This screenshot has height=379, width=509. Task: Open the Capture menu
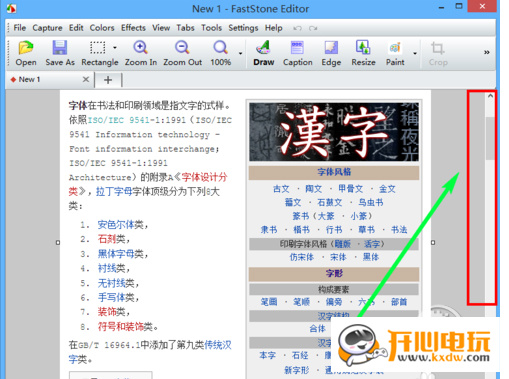[47, 28]
